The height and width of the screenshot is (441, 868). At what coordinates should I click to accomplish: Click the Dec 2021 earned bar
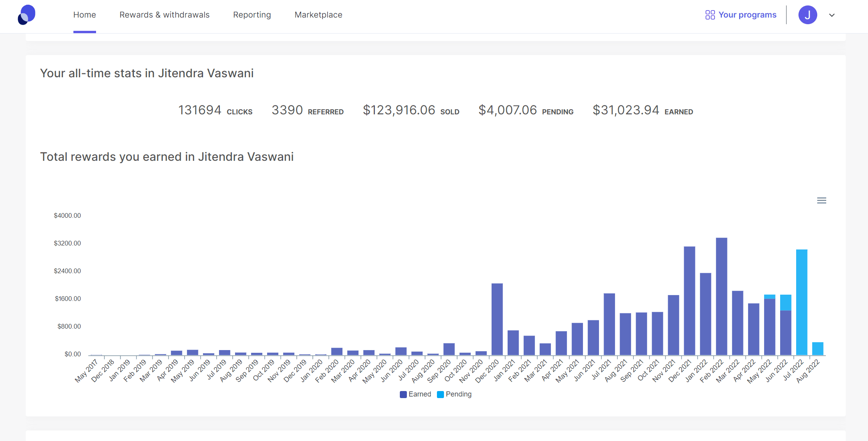pos(689,301)
